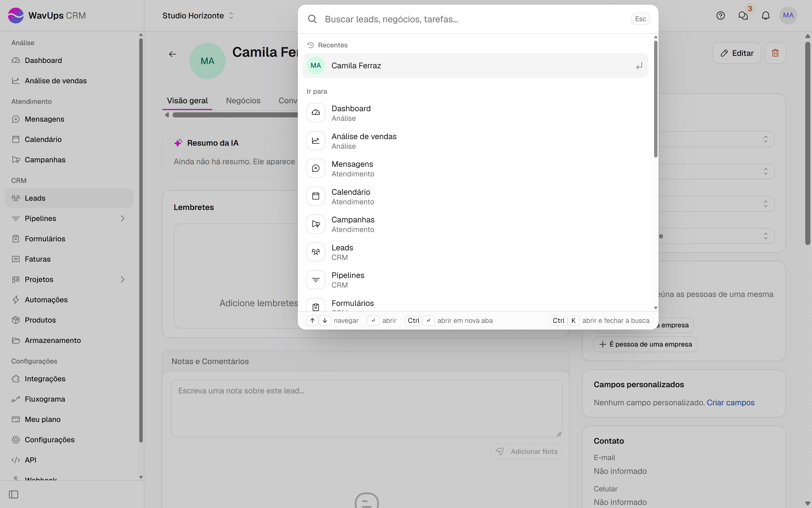
Task: Follow the Criar campos link
Action: pos(731,402)
